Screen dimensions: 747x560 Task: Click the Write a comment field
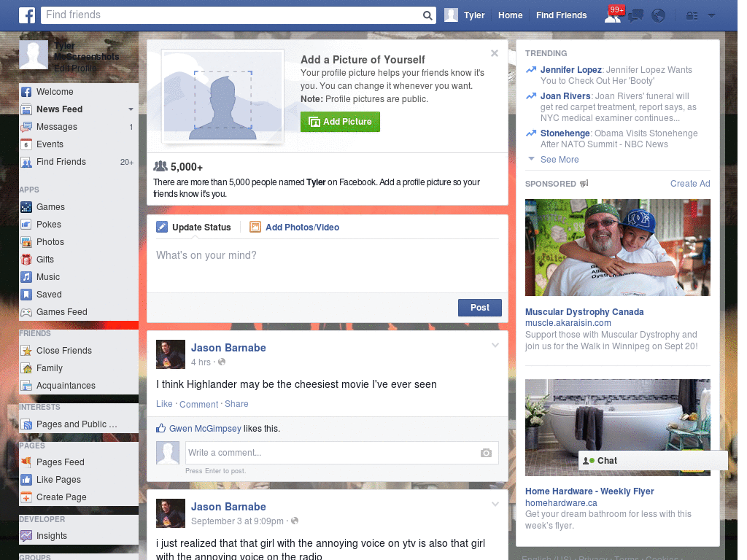tap(341, 453)
